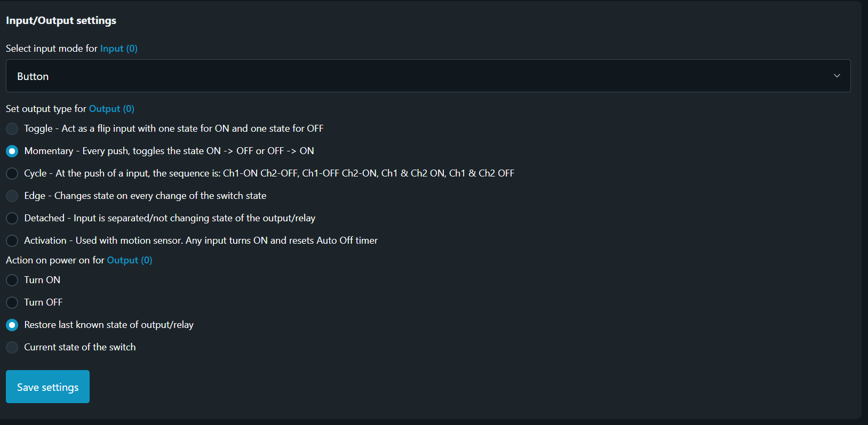868x425 pixels.
Task: Select Turn OFF power-on action
Action: point(12,302)
